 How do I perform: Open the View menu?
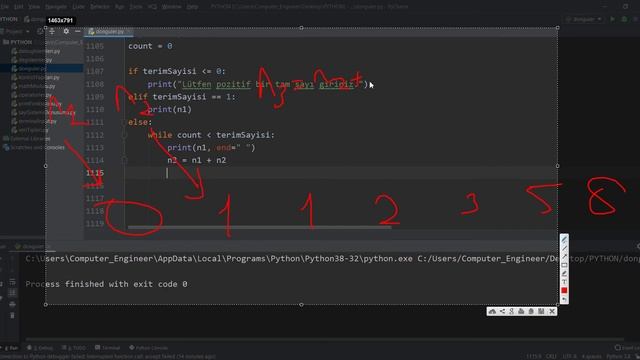point(34,7)
